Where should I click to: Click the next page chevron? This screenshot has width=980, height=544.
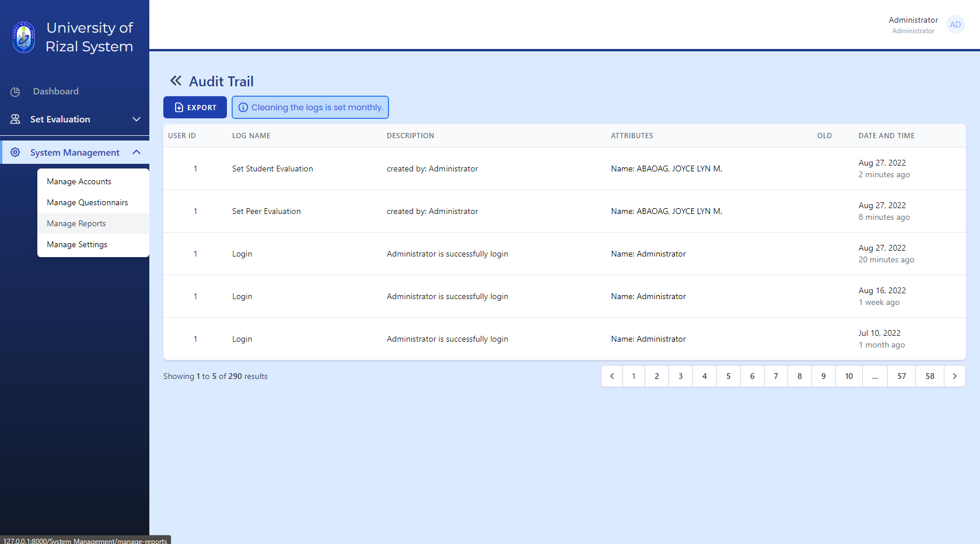(955, 376)
